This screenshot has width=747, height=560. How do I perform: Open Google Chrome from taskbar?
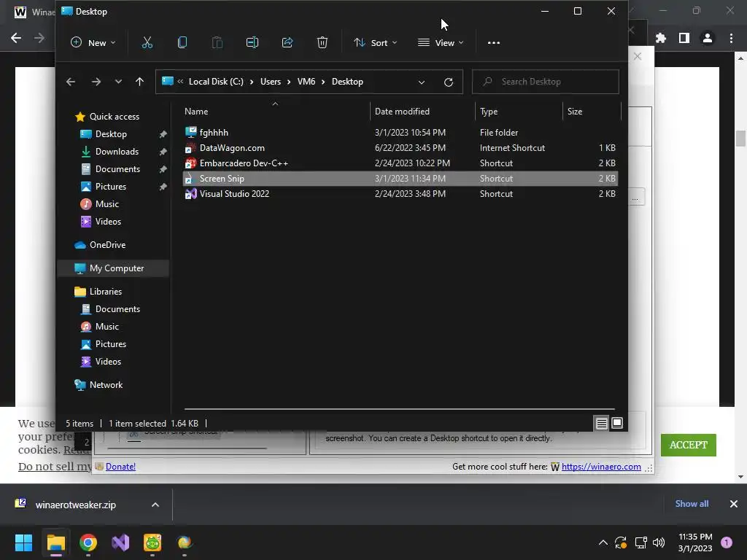88,542
